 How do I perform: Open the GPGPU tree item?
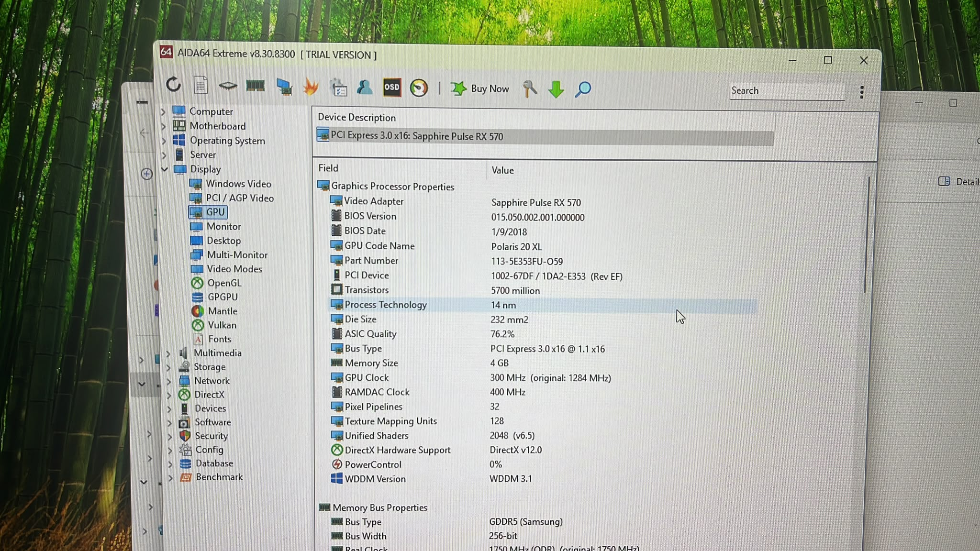(x=215, y=297)
